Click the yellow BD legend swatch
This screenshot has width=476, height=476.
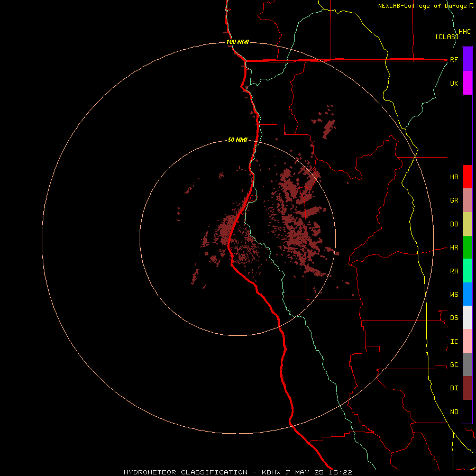click(467, 224)
